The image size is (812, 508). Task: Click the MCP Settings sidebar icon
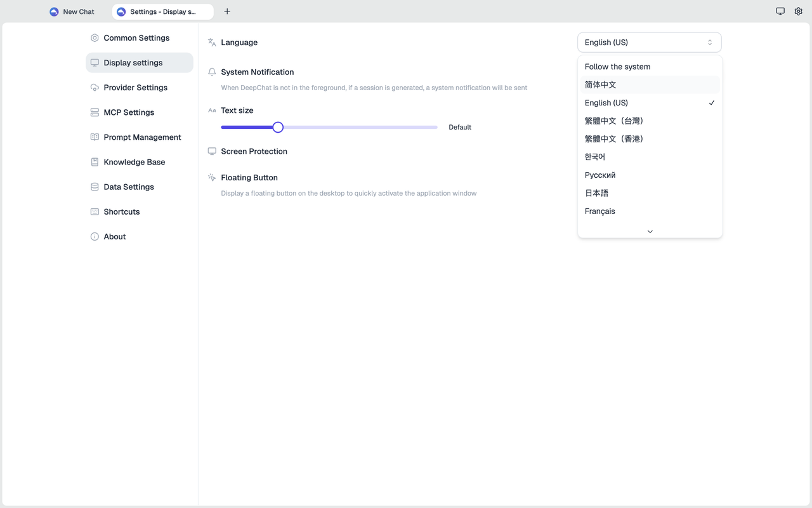coord(94,112)
